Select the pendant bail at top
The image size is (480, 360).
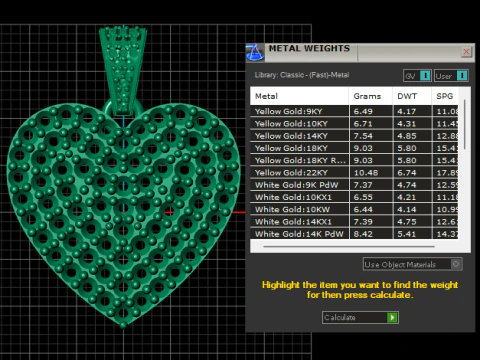[x=123, y=71]
